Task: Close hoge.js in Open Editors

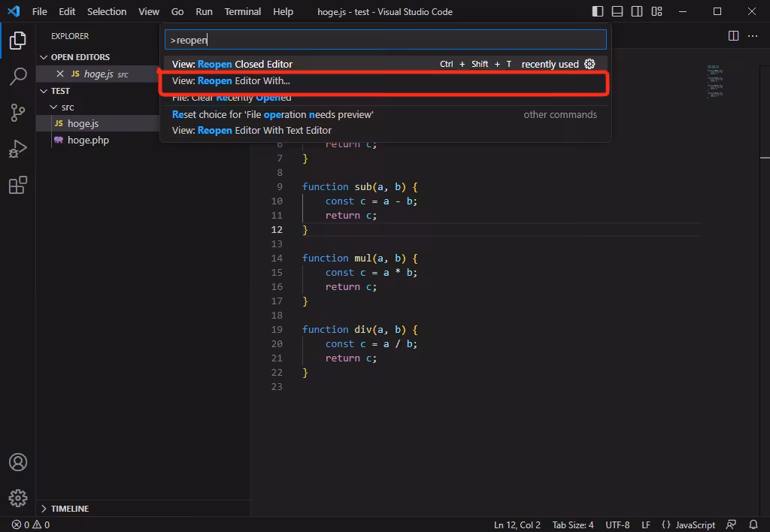Action: pos(60,74)
